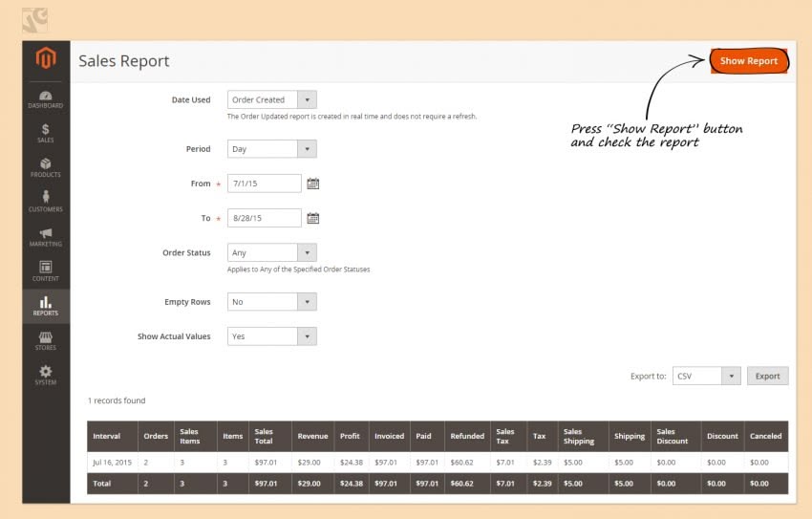Viewport: 812px width, 519px height.
Task: Open the Marketing sidebar menu
Action: point(46,237)
